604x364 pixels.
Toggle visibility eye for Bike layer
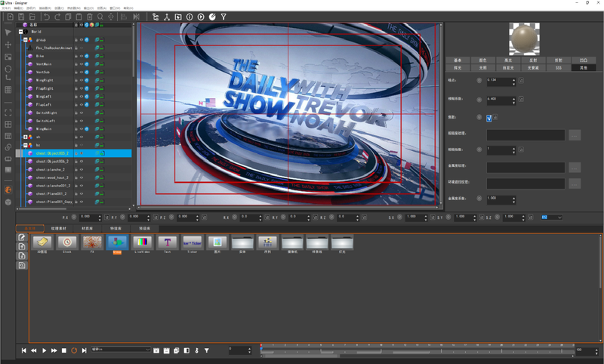pos(82,56)
